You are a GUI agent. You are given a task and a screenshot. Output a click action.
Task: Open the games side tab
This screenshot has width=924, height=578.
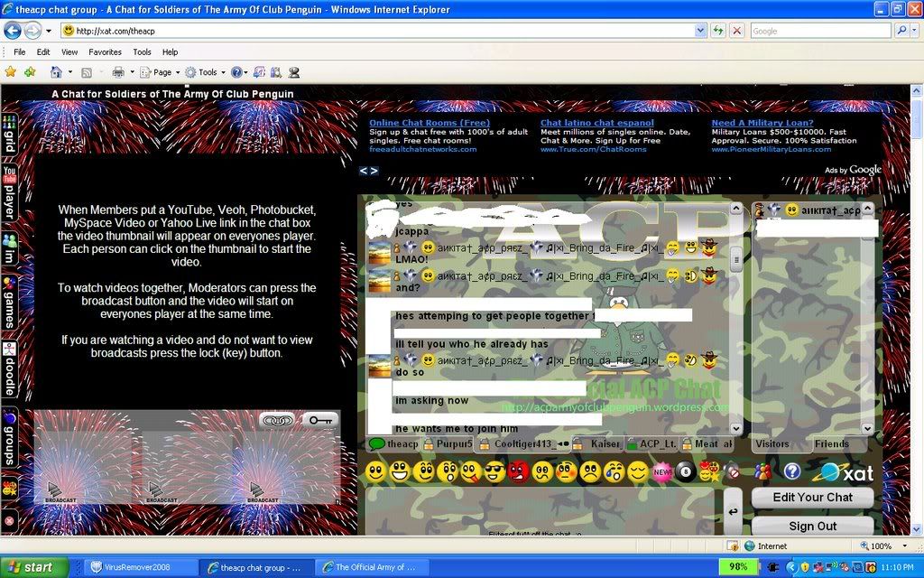coord(9,302)
